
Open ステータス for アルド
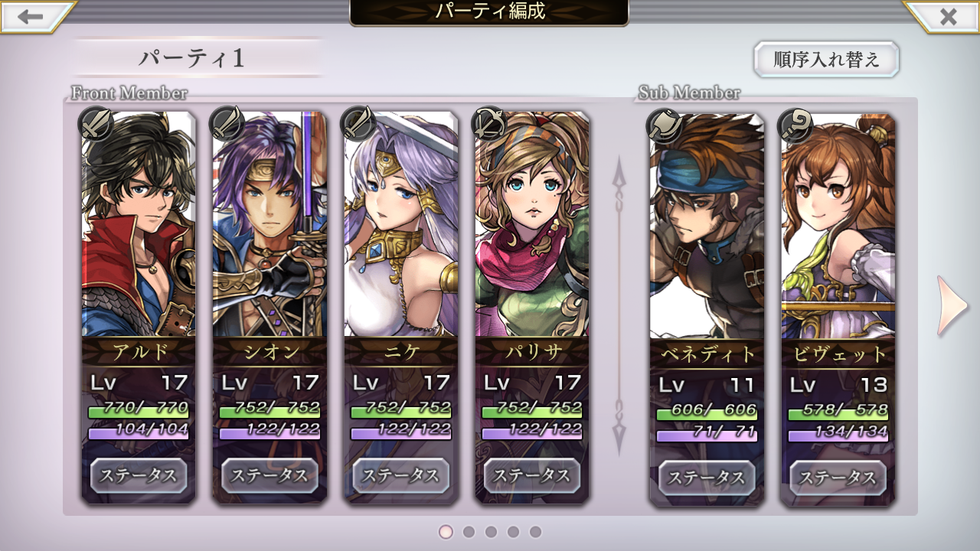point(139,476)
